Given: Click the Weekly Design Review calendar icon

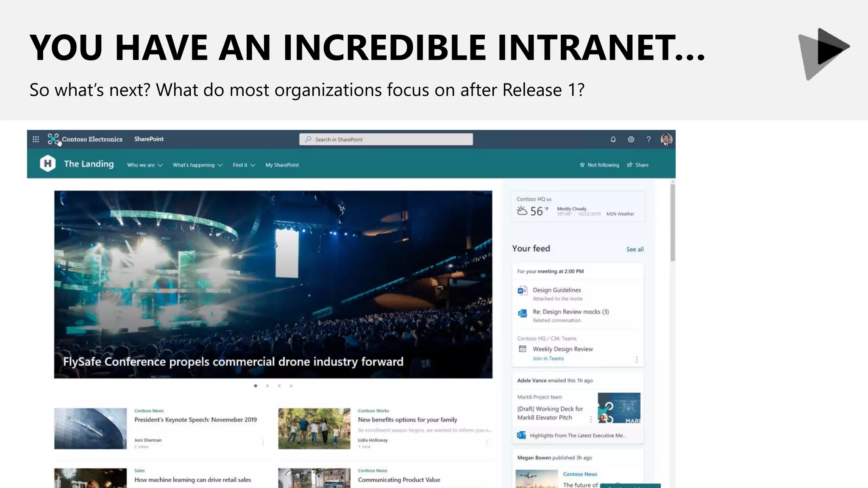Looking at the screenshot, I should tap(523, 349).
